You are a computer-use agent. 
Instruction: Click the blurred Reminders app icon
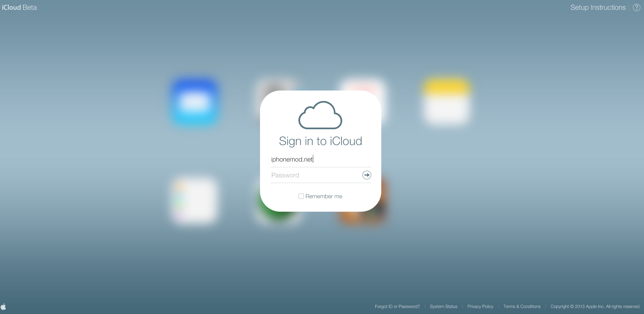point(194,201)
